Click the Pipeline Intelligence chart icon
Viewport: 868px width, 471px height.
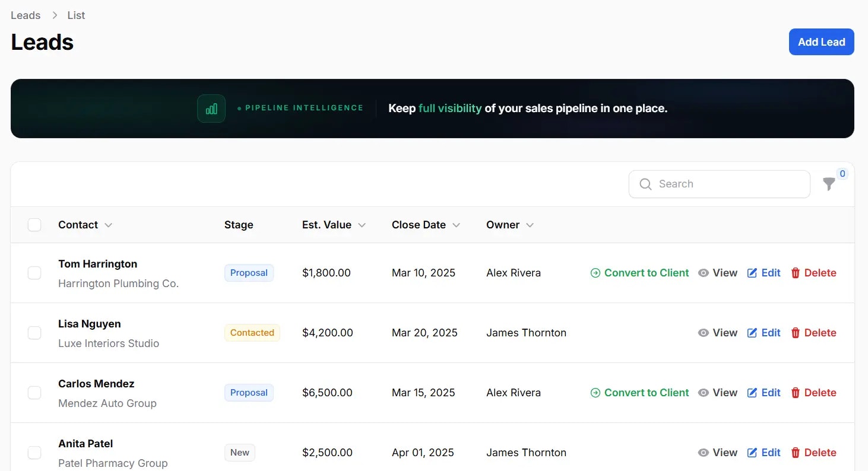click(x=211, y=108)
